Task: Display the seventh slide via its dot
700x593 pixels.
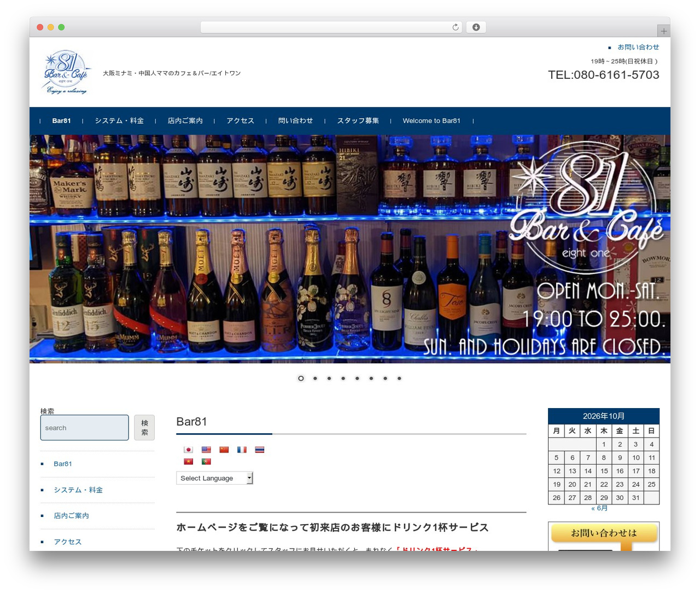Action: click(x=386, y=379)
